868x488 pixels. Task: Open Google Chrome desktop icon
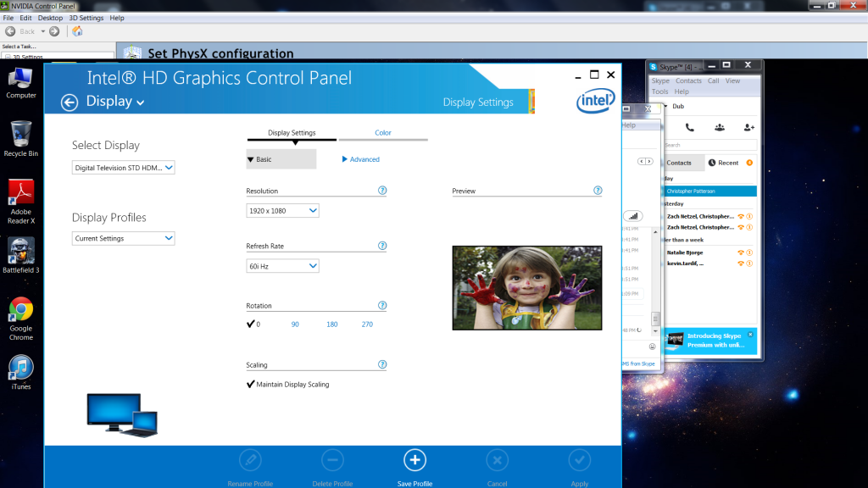[x=21, y=319]
